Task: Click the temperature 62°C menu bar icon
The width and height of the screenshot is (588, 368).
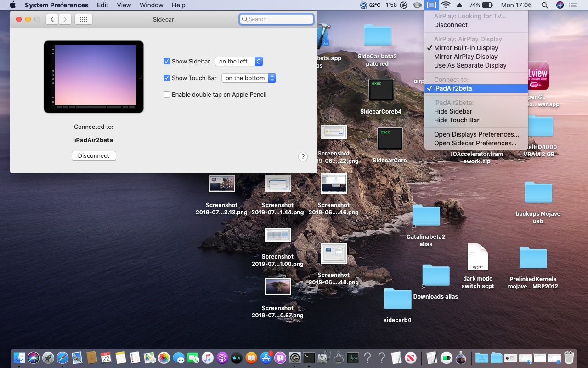Action: [x=371, y=5]
